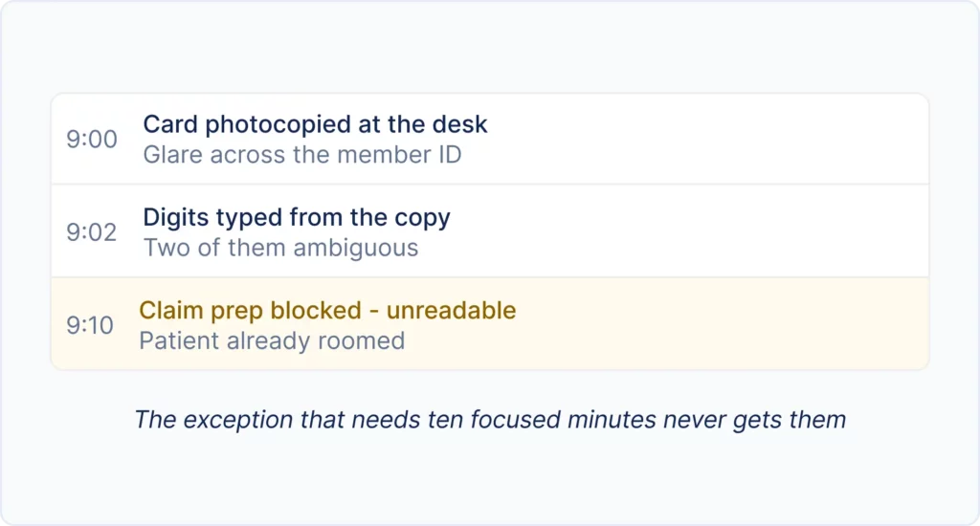Viewport: 980px width, 526px height.
Task: Click the 'Card photocopied at the desk' title
Action: [315, 124]
